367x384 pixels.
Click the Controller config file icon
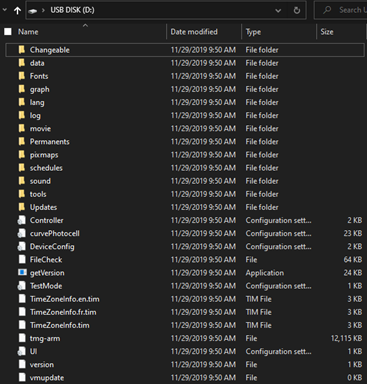[x=22, y=220]
